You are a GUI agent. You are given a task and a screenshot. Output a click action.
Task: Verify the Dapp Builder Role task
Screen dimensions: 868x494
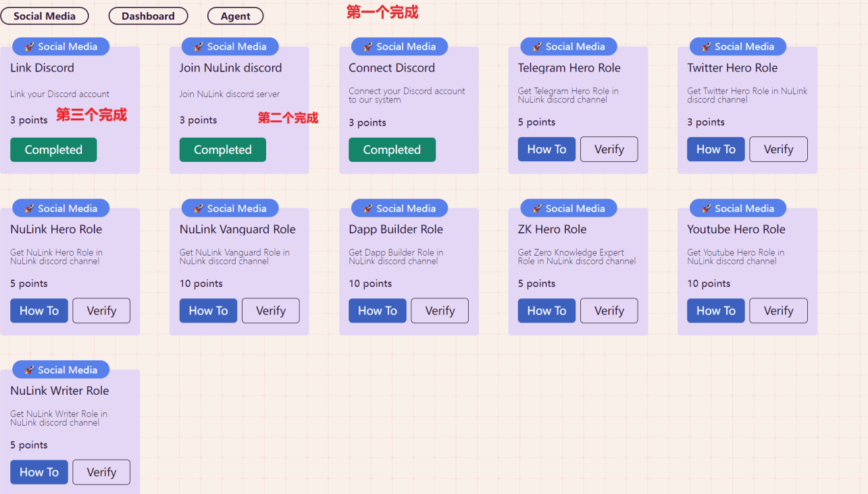pyautogui.click(x=440, y=310)
